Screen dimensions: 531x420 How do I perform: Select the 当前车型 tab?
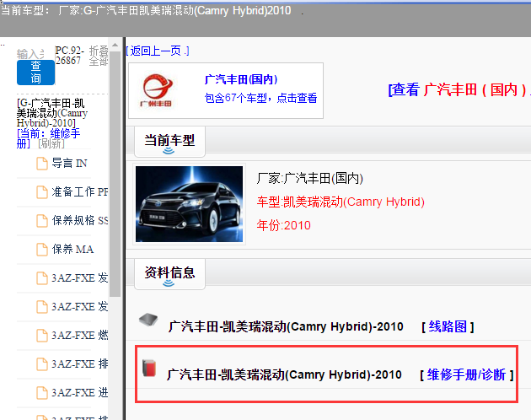point(169,142)
